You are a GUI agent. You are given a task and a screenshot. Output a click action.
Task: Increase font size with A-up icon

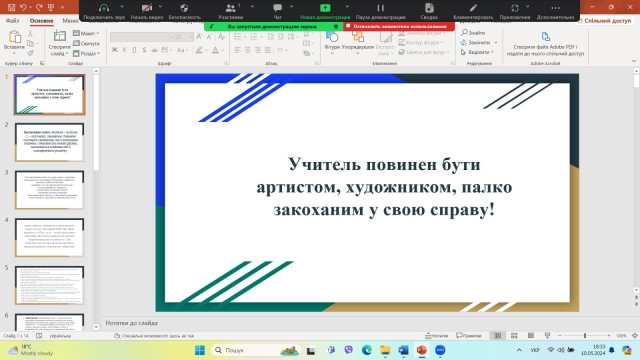pos(199,37)
